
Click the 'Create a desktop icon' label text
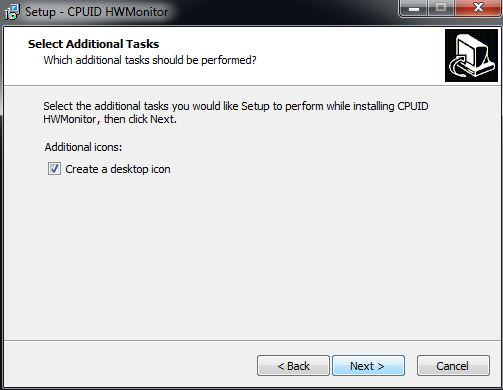pos(118,169)
